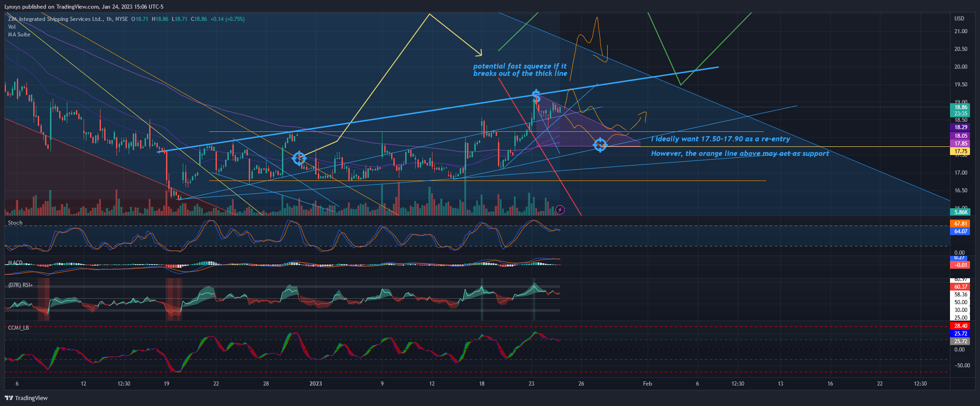Image resolution: width=980 pixels, height=406 pixels.
Task: Select the blue crosshair target near 2023 label
Action: click(x=299, y=158)
